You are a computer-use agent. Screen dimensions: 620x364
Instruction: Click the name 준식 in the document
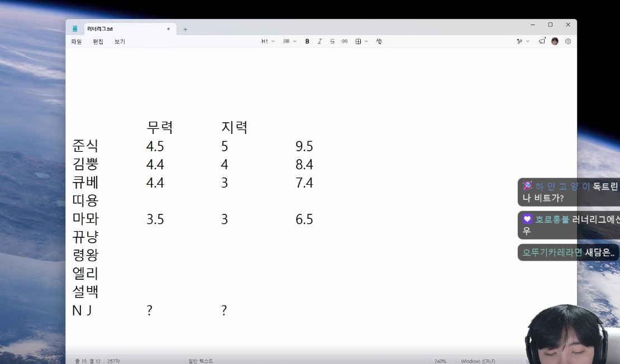tap(85, 146)
